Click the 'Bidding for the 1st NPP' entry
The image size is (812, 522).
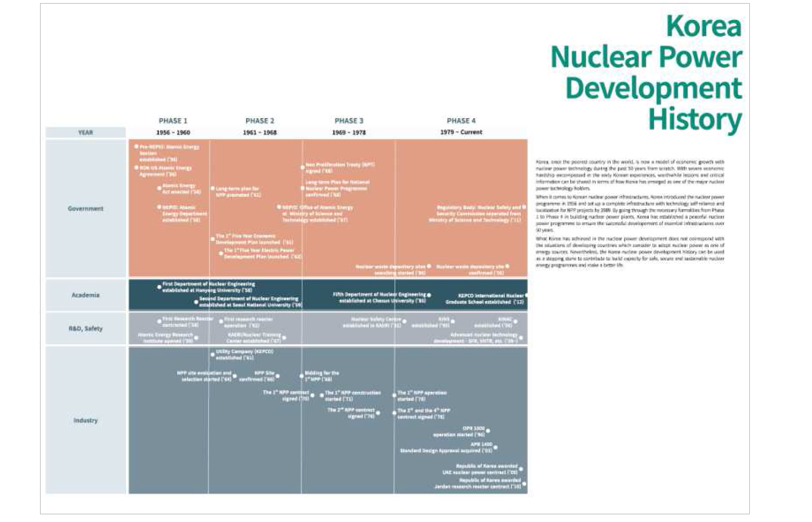(x=320, y=376)
